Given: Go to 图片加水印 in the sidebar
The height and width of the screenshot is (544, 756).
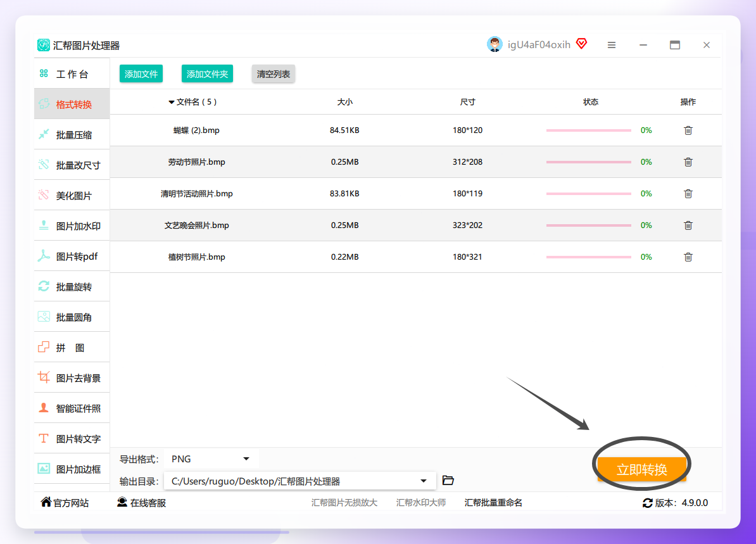Looking at the screenshot, I should point(72,225).
